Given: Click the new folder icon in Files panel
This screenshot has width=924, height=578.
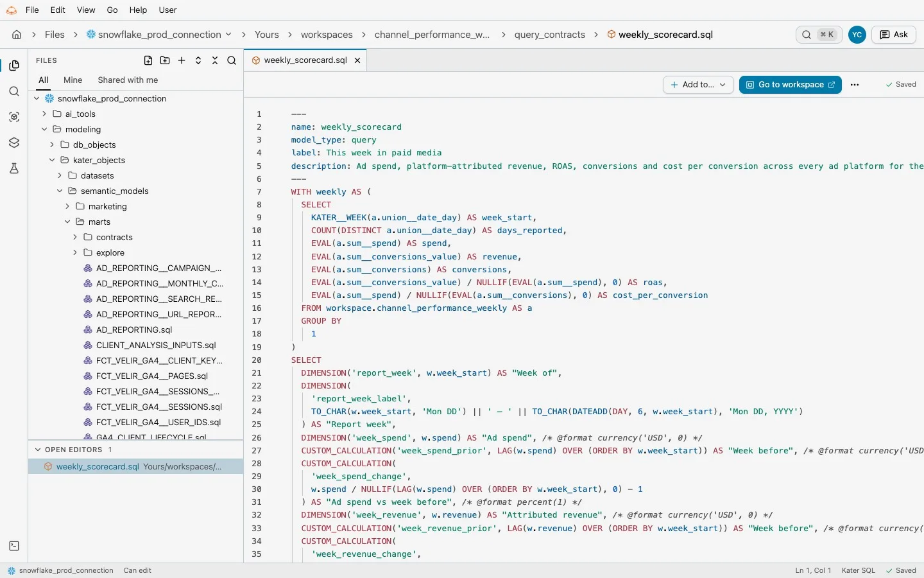Looking at the screenshot, I should click(x=165, y=60).
